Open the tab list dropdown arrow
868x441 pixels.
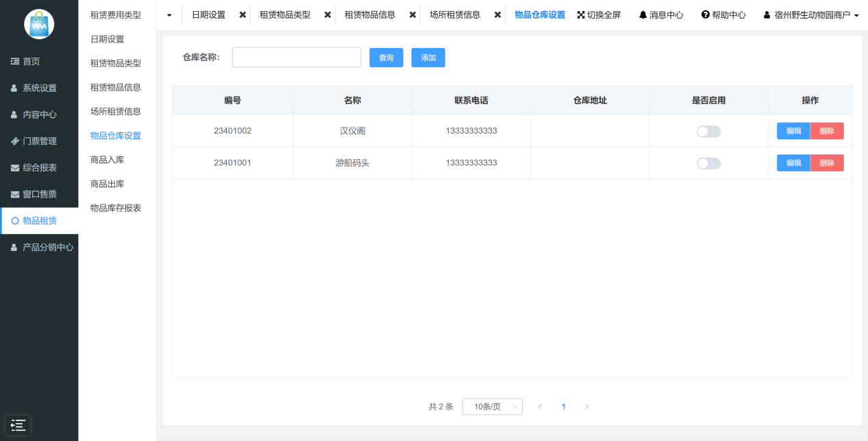point(169,14)
